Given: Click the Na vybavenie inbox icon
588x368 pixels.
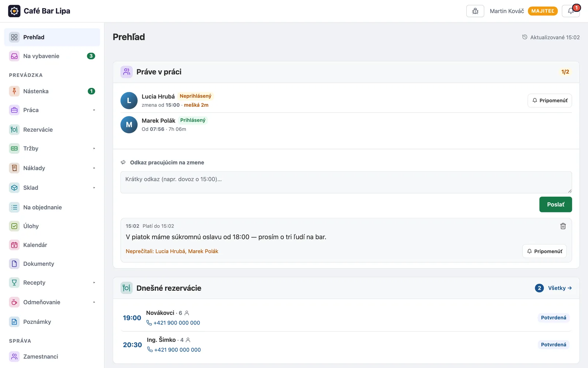Looking at the screenshot, I should [x=14, y=56].
